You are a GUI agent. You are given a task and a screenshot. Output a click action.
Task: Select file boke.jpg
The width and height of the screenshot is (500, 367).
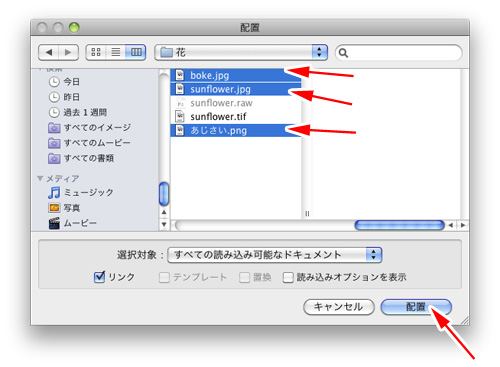236,75
